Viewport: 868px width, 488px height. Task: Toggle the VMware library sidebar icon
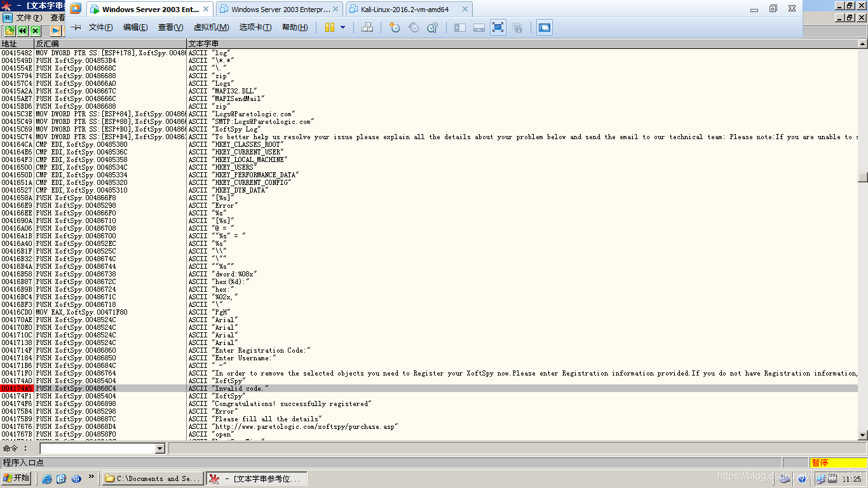click(460, 27)
